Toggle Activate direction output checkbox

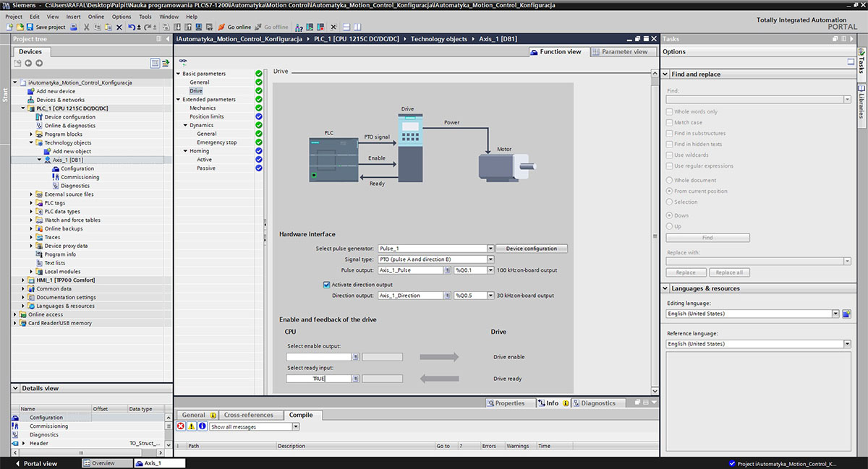326,285
